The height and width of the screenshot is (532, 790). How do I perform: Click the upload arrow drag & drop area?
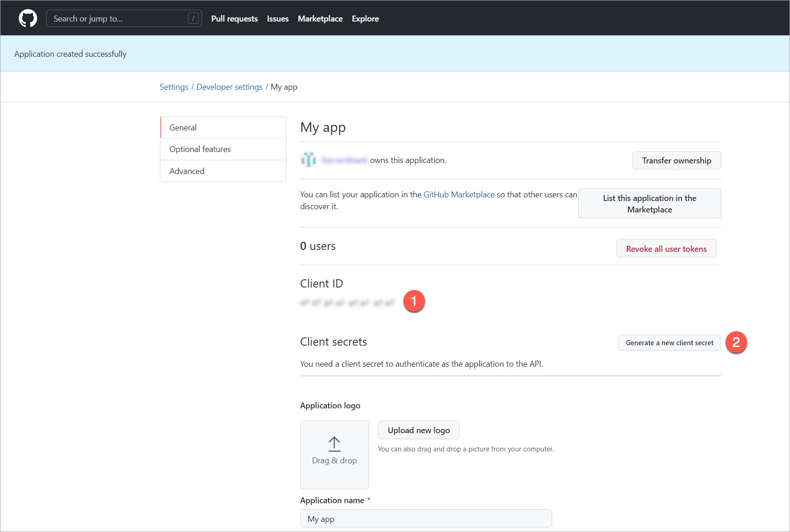[x=334, y=455]
